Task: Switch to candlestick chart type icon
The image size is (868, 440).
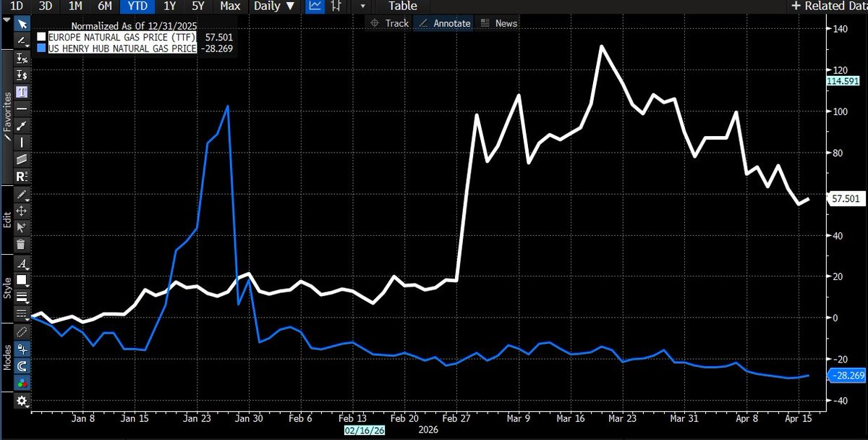Action: point(335,7)
